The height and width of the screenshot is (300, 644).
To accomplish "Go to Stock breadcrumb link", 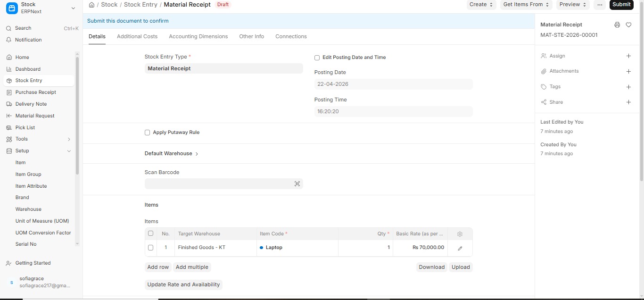I will (x=109, y=5).
